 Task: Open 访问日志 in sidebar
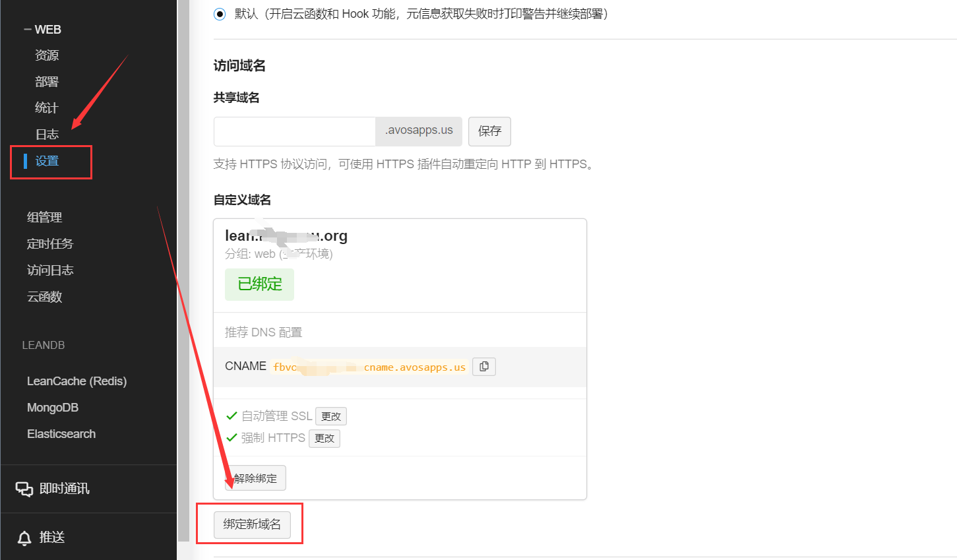point(50,270)
